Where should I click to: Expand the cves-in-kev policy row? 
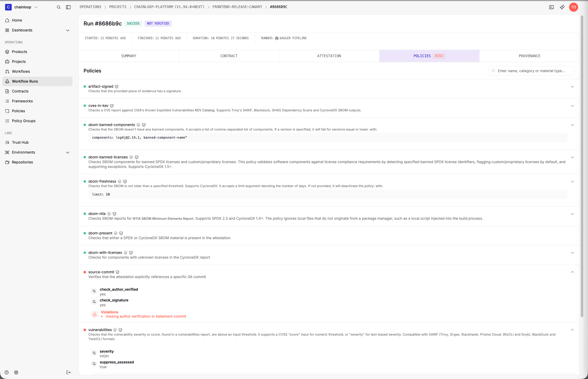[x=572, y=106]
